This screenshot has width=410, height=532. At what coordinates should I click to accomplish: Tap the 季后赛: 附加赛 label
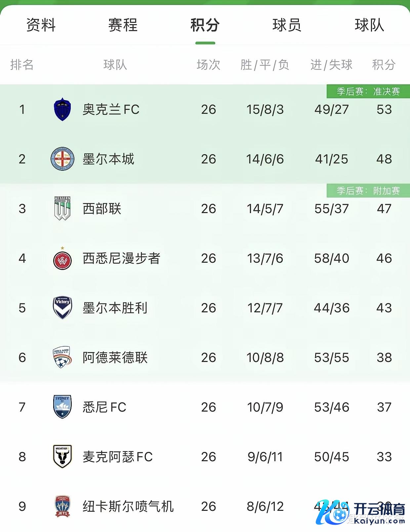(368, 191)
